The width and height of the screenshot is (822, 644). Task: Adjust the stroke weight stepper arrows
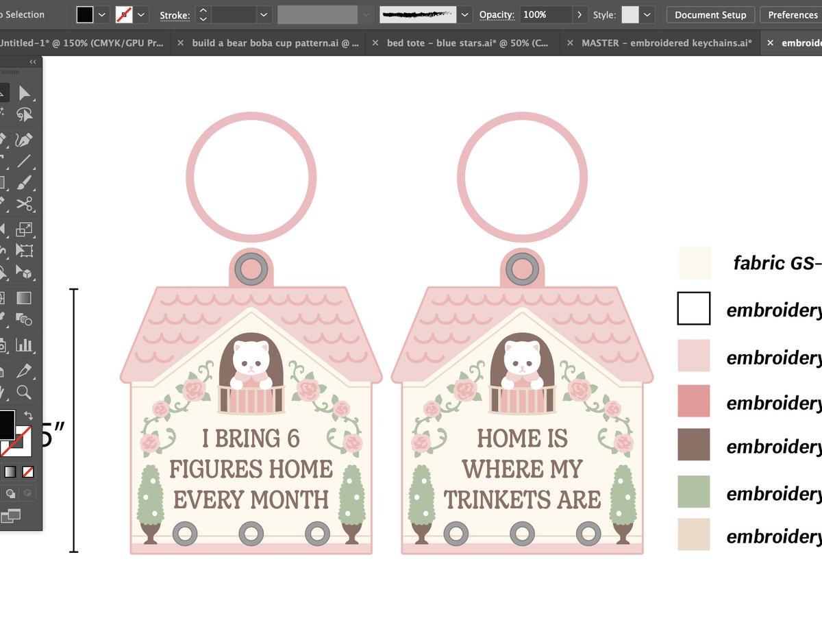[203, 14]
